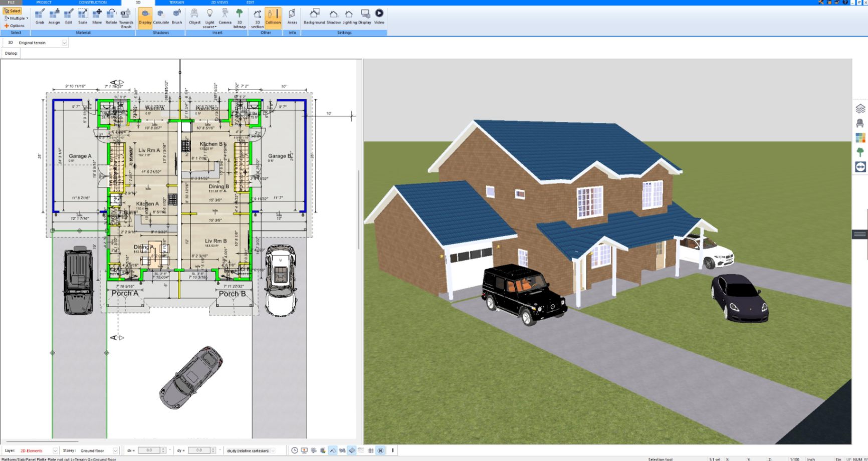Open the Towards Brush tool
Image resolution: width=868 pixels, height=461 pixels.
point(126,18)
